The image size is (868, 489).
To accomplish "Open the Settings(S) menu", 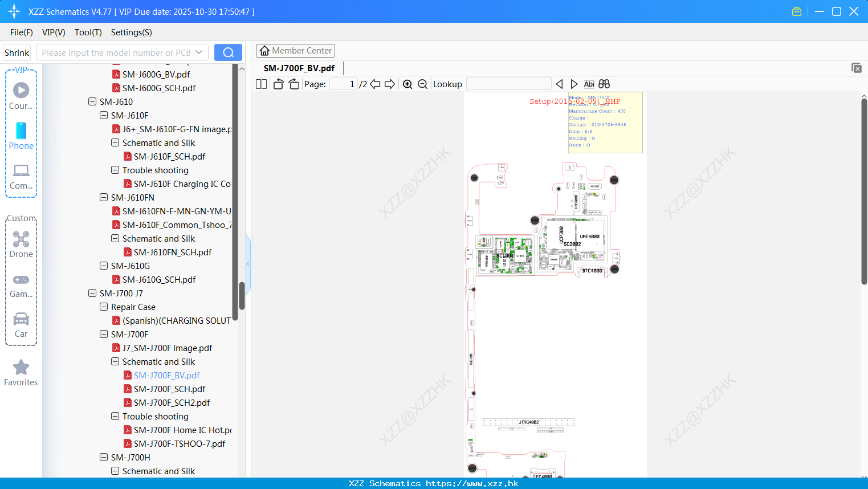I will pos(132,32).
